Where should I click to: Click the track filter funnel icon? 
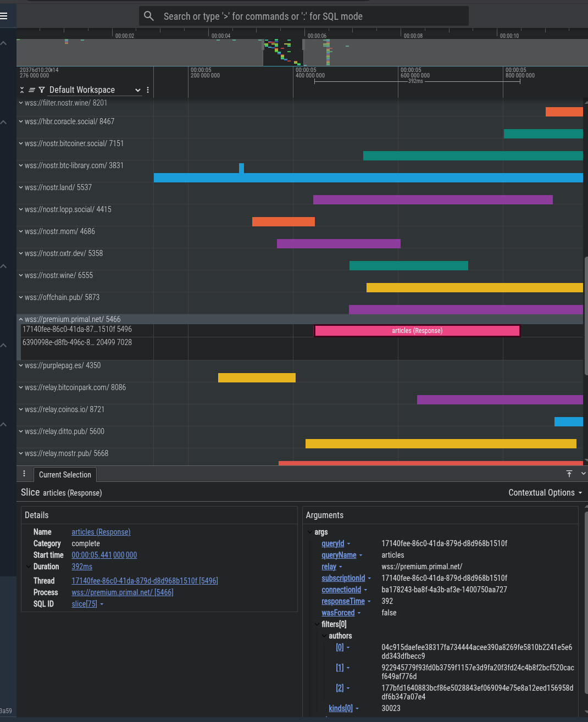42,90
